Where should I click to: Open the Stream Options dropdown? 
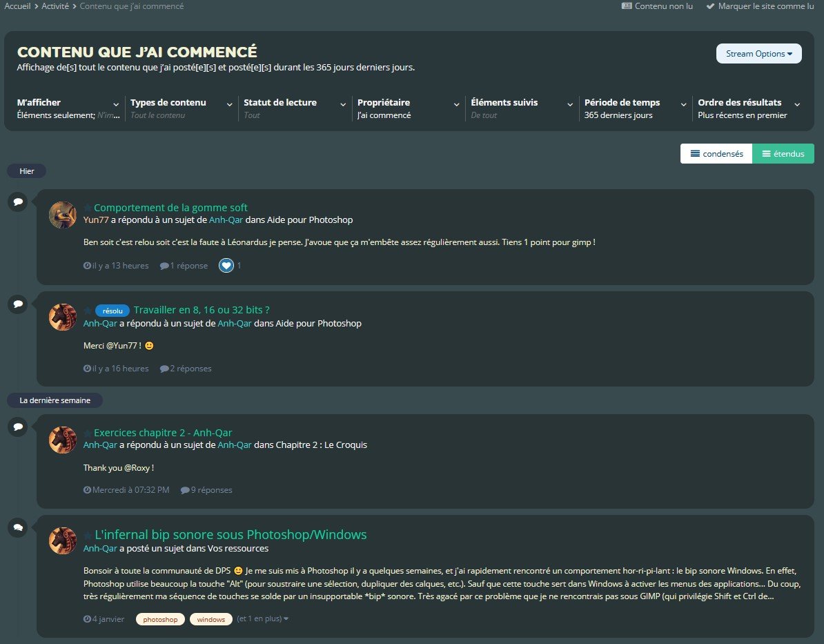758,54
